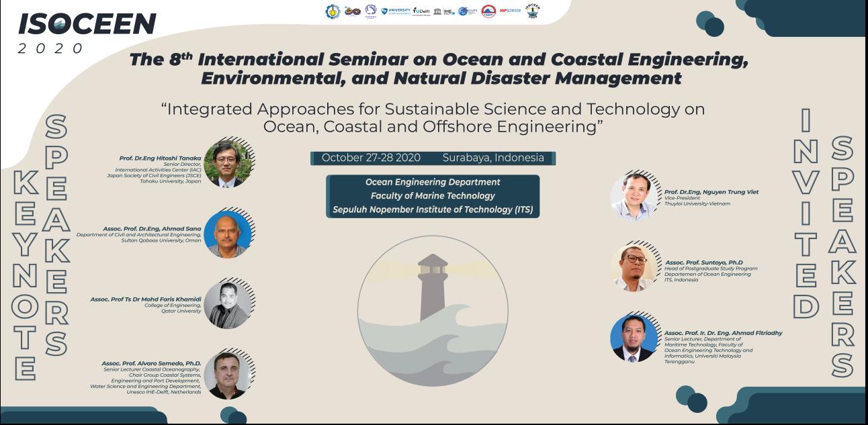Click the red circular PABPI logo
The height and width of the screenshot is (425, 868).
pos(489,11)
